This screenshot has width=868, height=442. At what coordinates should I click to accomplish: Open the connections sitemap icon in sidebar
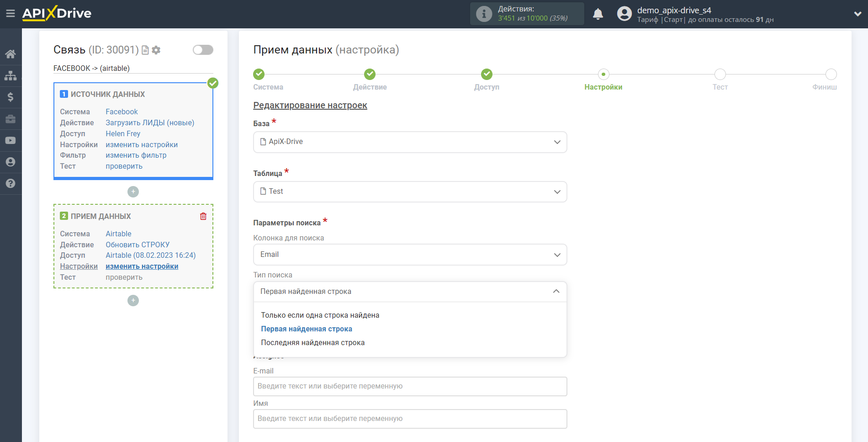tap(11, 75)
